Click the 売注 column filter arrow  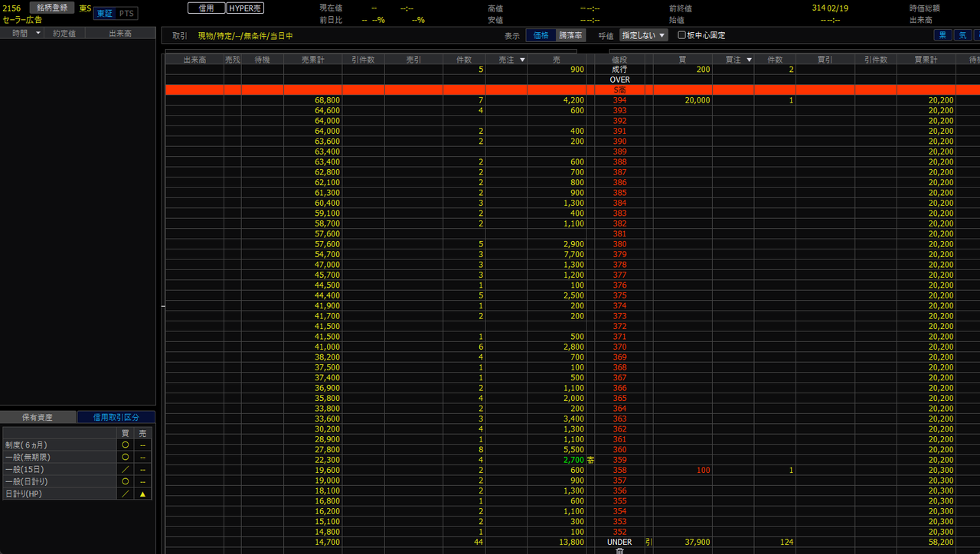(522, 60)
